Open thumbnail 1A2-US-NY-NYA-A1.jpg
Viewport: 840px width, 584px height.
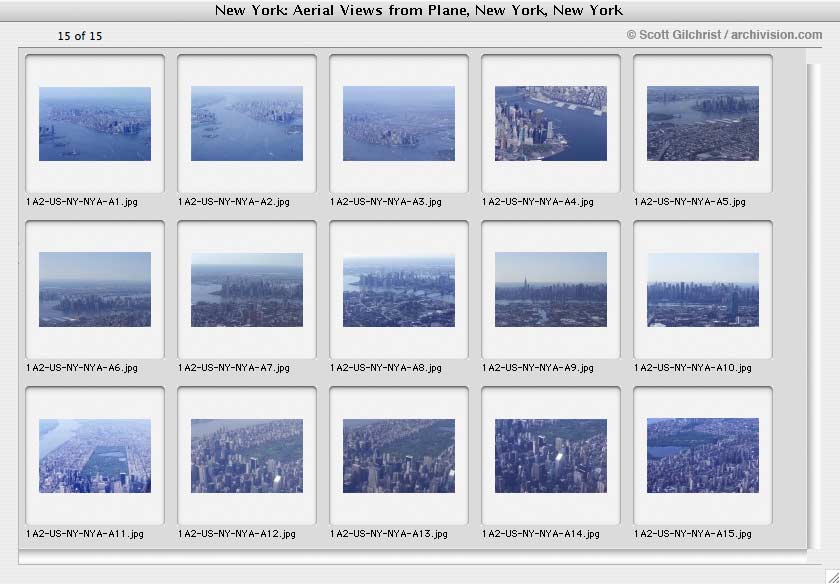(x=95, y=124)
